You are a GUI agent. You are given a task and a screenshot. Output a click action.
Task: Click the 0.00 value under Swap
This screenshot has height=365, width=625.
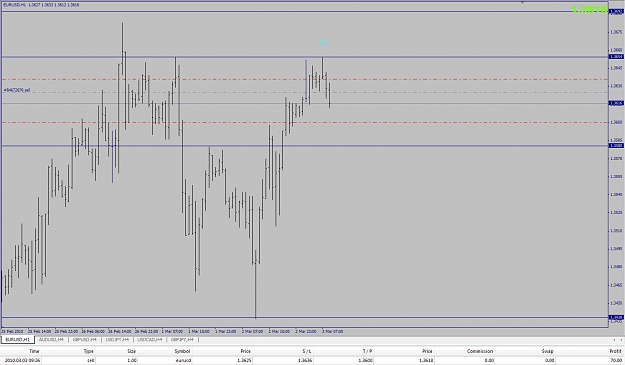point(549,360)
